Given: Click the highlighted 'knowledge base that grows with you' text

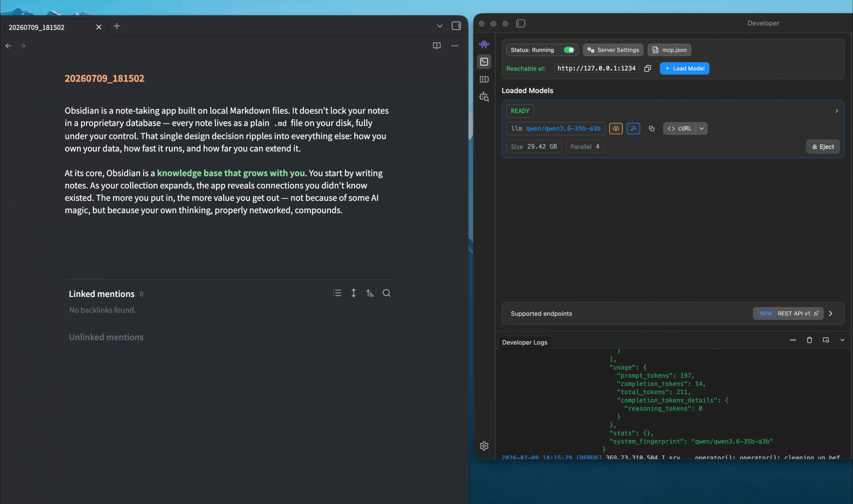Looking at the screenshot, I should click(231, 173).
